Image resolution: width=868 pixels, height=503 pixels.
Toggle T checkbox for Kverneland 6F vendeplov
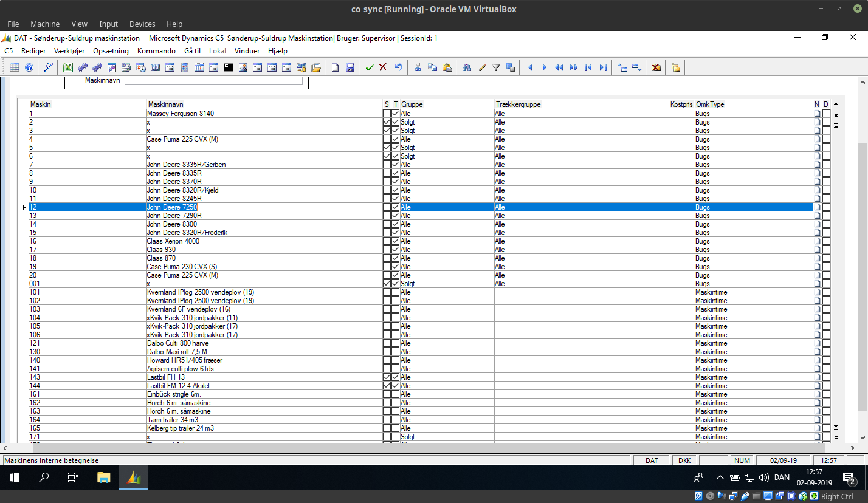click(x=396, y=309)
